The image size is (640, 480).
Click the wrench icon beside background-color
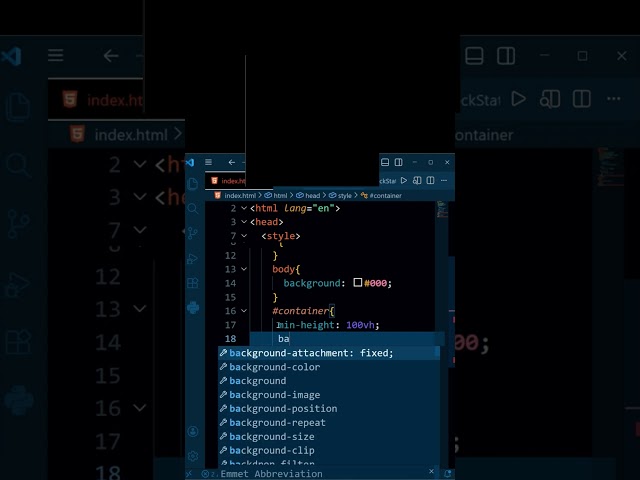coord(223,367)
